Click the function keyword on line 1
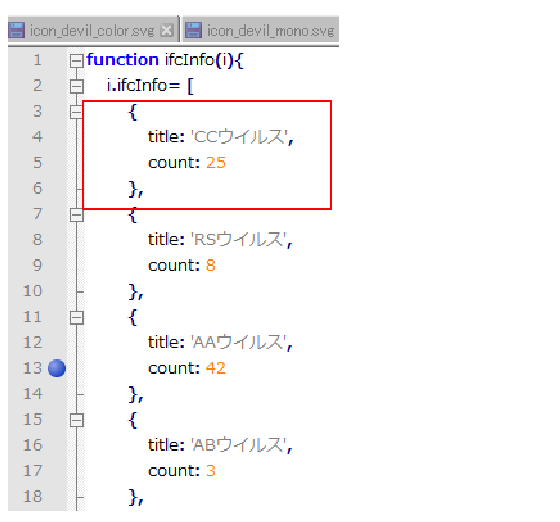 pyautogui.click(x=122, y=60)
